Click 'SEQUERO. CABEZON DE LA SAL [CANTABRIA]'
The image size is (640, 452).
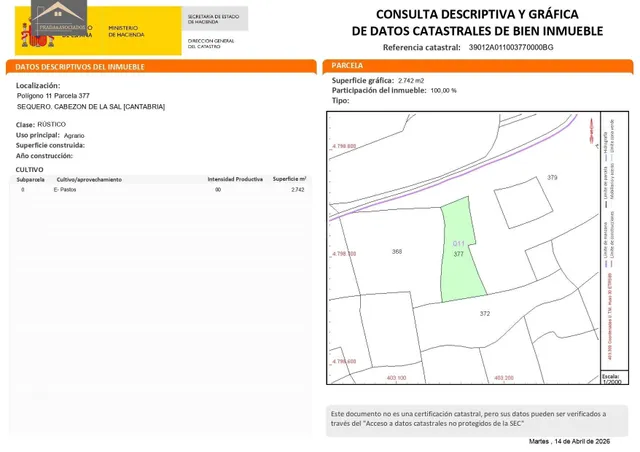91,107
